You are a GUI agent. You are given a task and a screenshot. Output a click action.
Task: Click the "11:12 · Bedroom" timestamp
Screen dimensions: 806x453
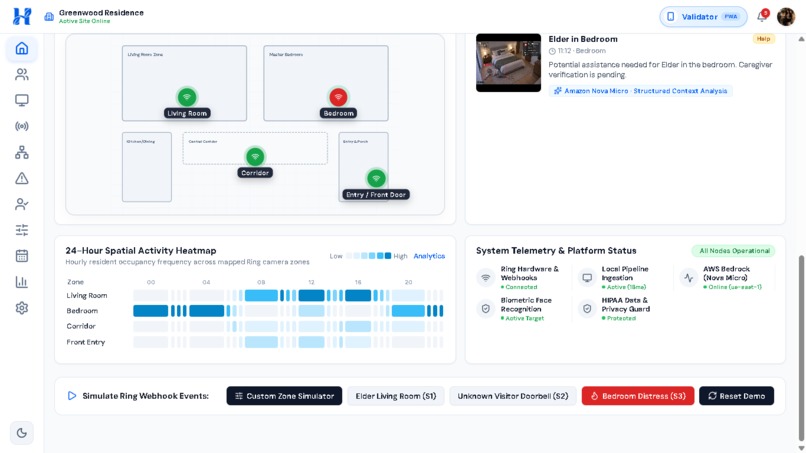coord(577,51)
